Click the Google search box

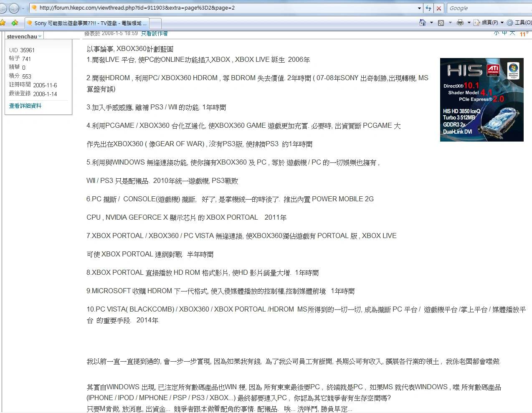[489, 8]
